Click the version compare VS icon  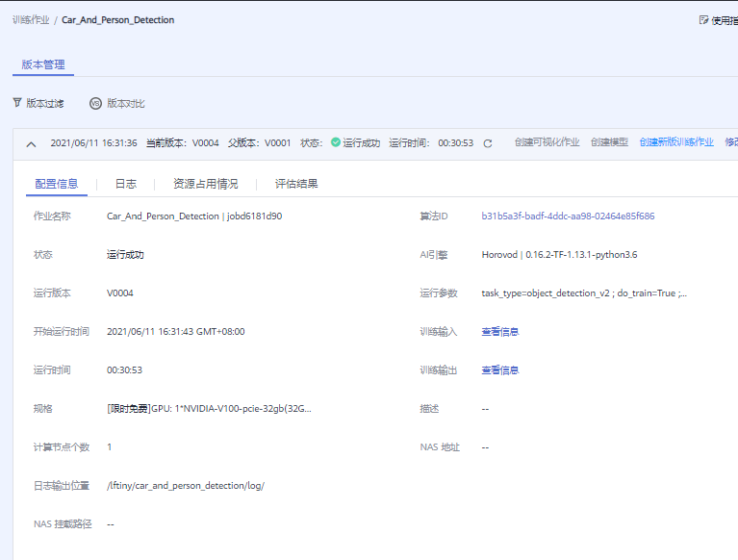coord(95,103)
